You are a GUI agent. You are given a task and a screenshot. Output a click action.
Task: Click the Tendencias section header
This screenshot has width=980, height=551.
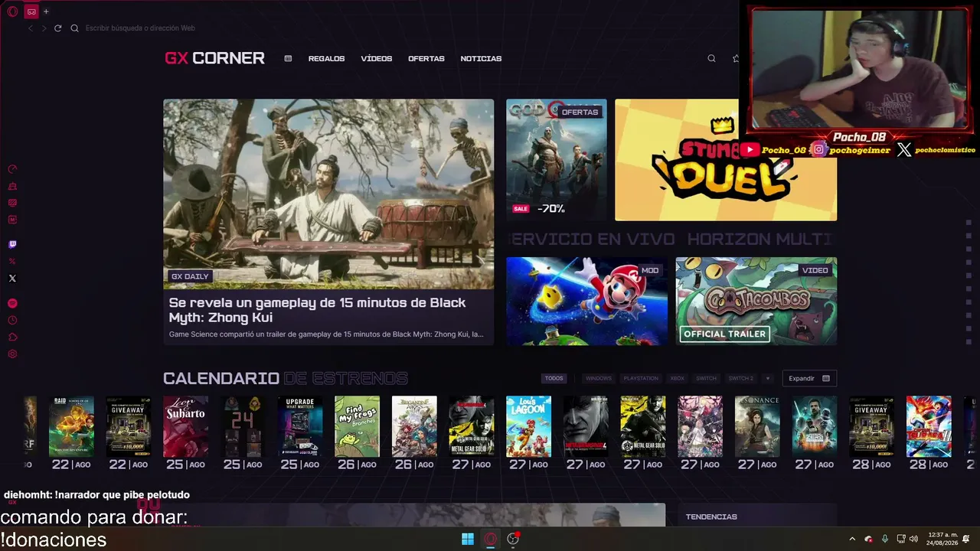pyautogui.click(x=711, y=517)
